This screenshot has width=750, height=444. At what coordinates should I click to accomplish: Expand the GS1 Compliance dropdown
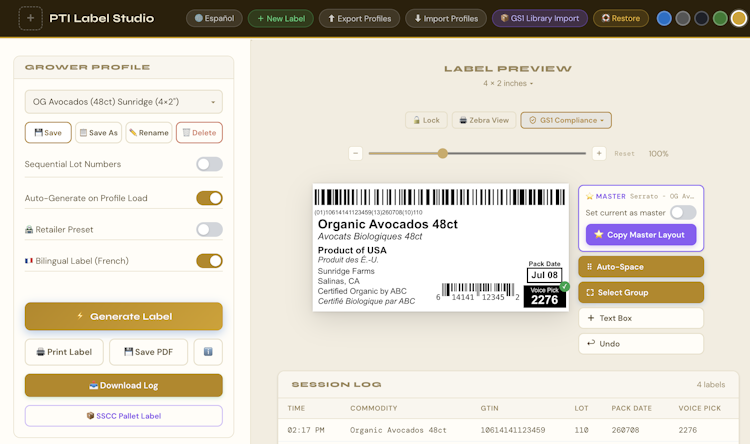pyautogui.click(x=566, y=120)
